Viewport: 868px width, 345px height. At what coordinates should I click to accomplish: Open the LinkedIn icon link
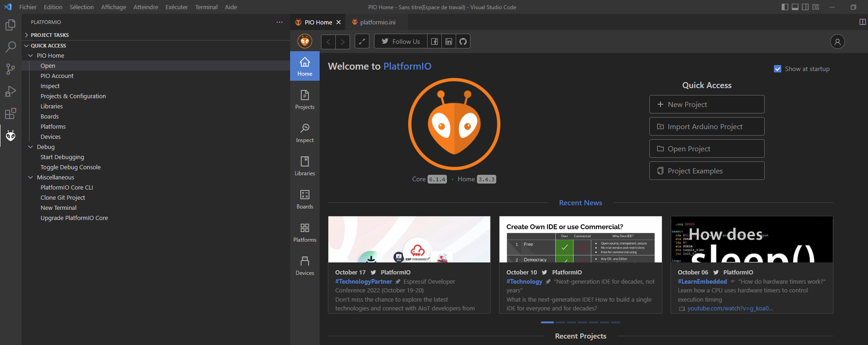[x=449, y=42]
